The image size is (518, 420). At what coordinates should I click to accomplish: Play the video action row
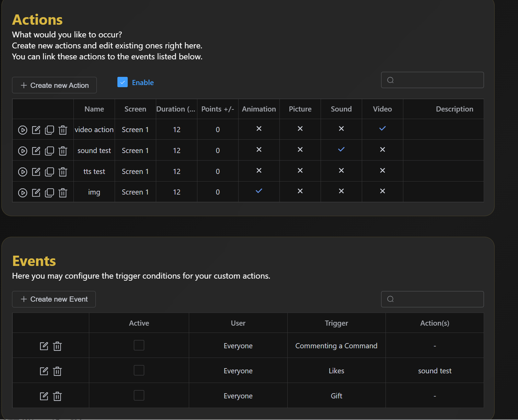(23, 130)
